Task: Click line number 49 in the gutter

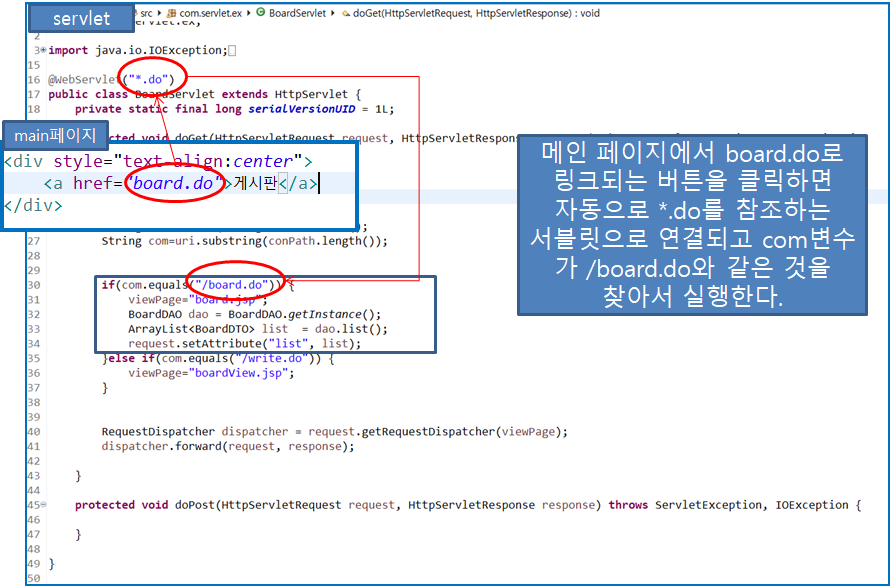Action: (34, 564)
